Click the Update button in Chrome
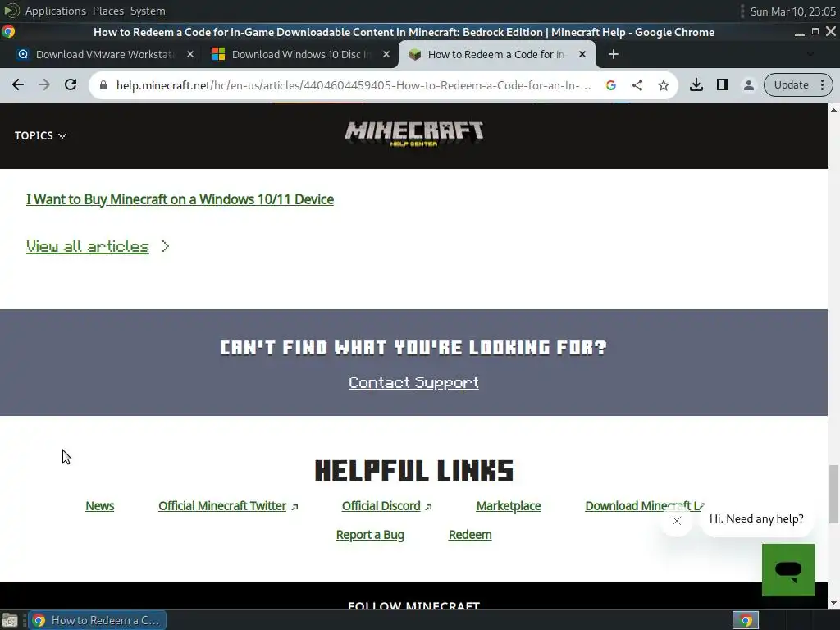Screen dimensions: 840x630 pyautogui.click(x=791, y=84)
